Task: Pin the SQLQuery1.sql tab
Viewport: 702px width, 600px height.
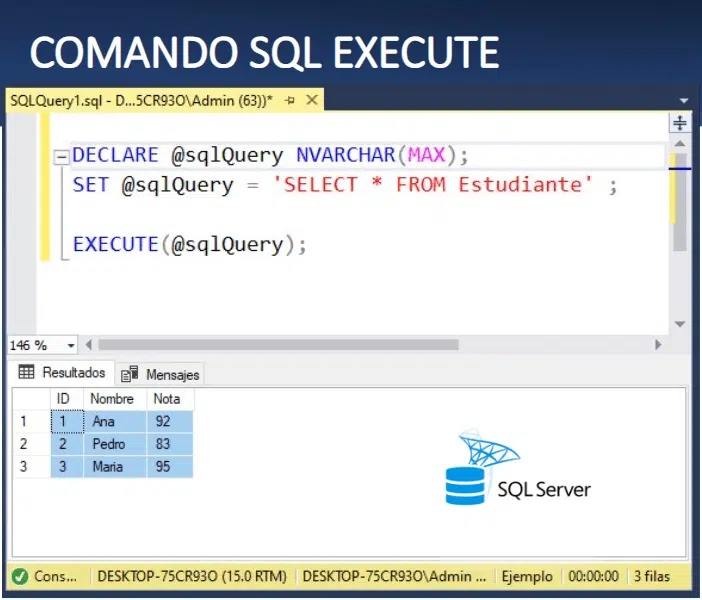Action: 290,100
